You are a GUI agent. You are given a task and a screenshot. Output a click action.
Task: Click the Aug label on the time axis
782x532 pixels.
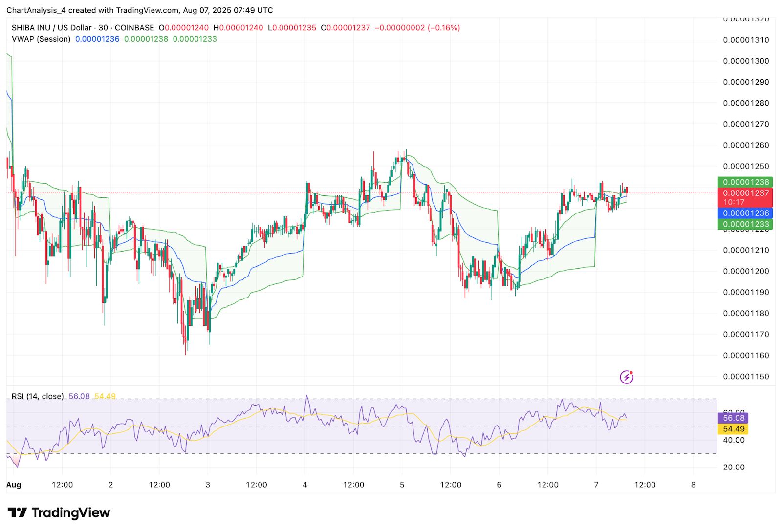[x=14, y=485]
